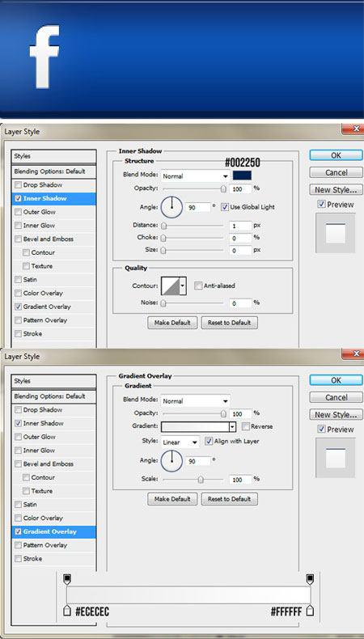
Task: Click the Inner Shadow Opacity slider
Action: tap(193, 188)
